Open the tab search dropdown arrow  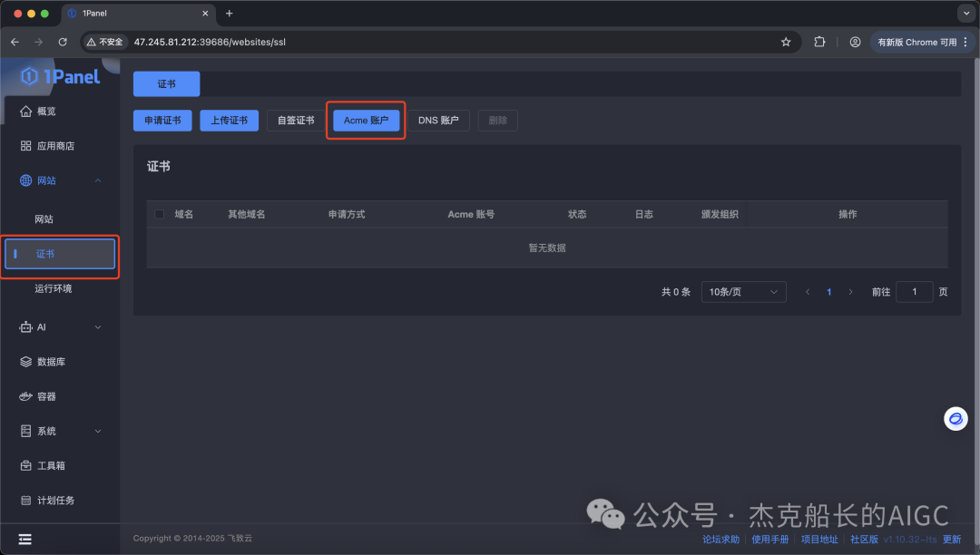[x=966, y=13]
